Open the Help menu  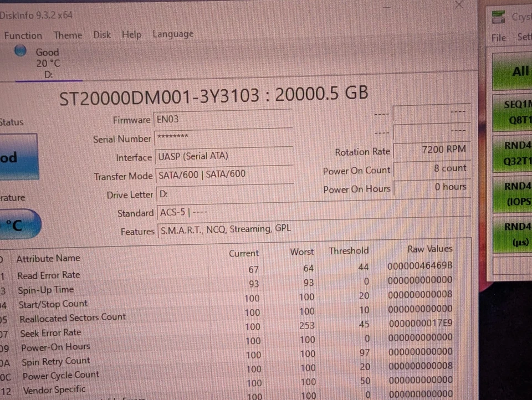tap(131, 34)
